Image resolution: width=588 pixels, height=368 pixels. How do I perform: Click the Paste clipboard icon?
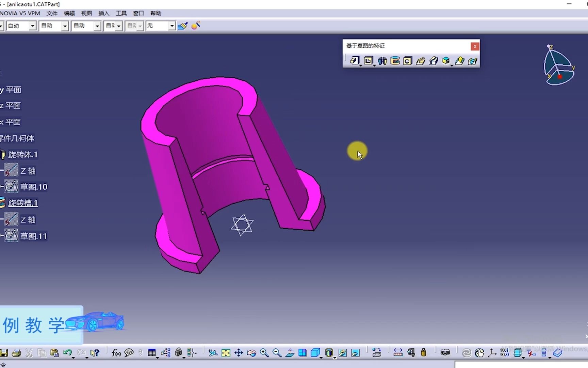click(54, 353)
